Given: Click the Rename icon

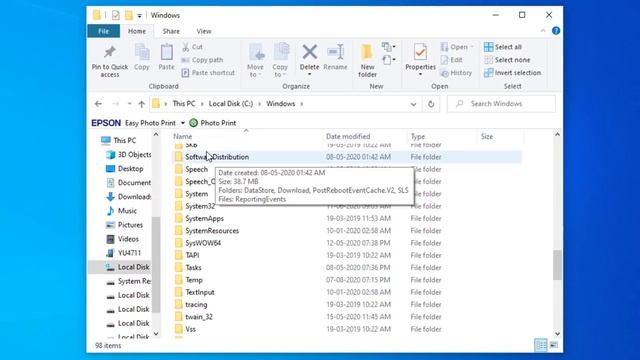Looking at the screenshot, I should click(336, 52).
